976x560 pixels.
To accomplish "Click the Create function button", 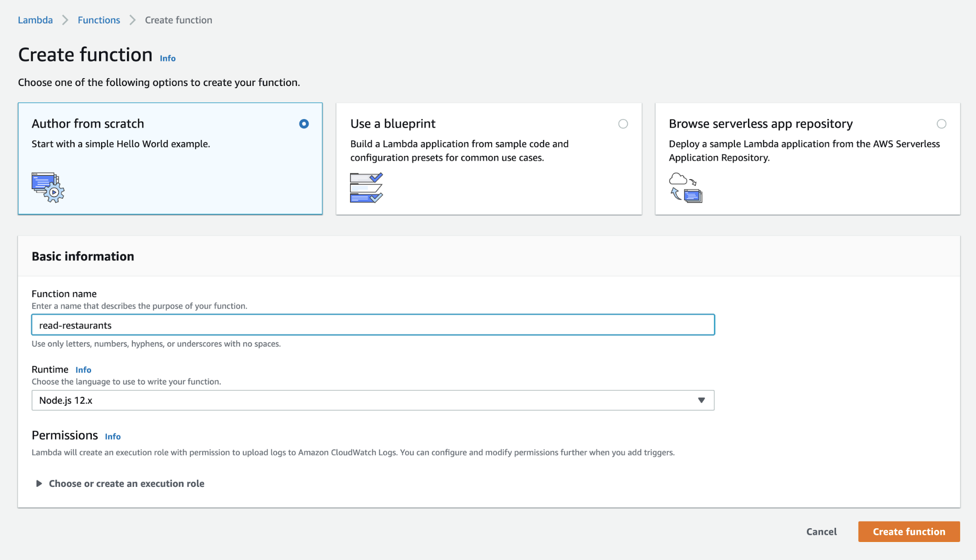I will point(909,531).
